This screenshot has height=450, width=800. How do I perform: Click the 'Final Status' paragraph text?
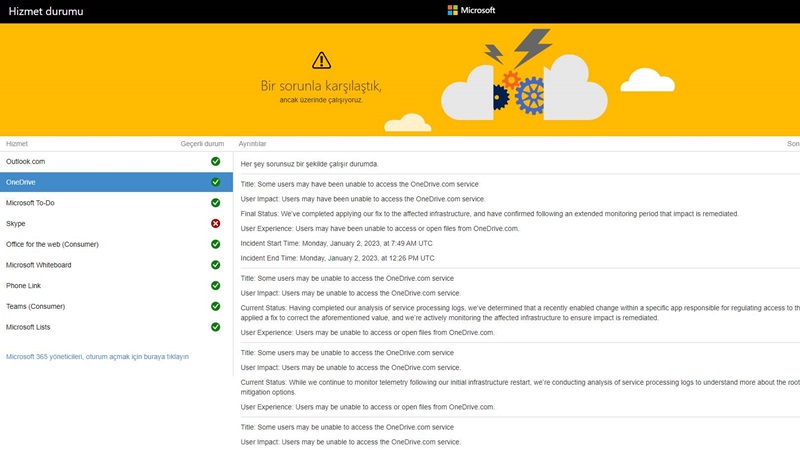click(489, 214)
